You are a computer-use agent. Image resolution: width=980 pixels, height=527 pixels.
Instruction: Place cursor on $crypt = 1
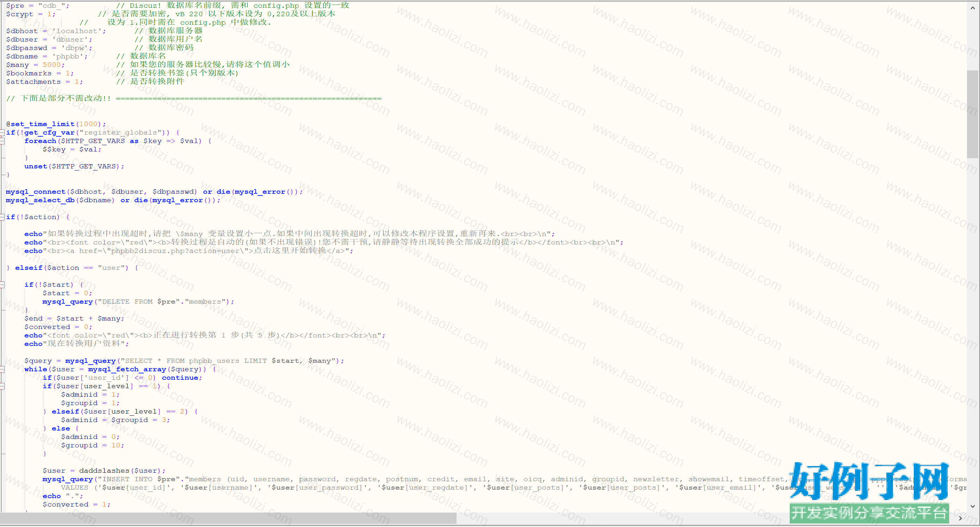pyautogui.click(x=31, y=14)
